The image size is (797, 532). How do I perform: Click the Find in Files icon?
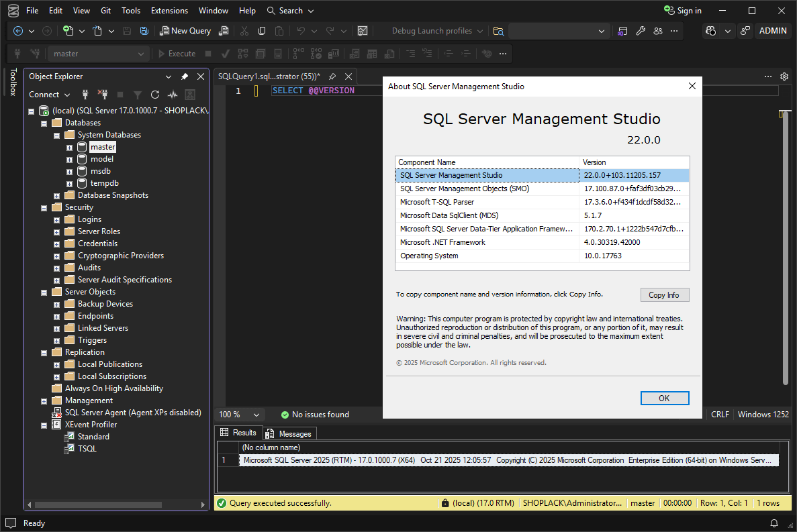(x=498, y=31)
